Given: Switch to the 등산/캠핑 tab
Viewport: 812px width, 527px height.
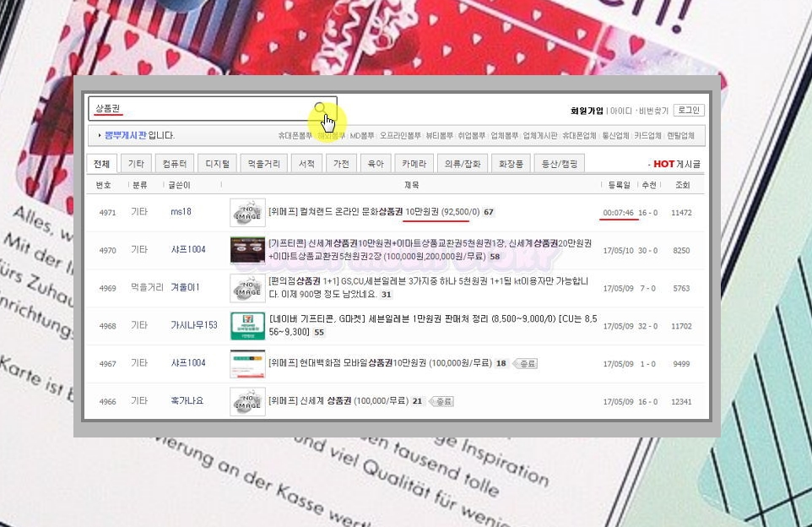Looking at the screenshot, I should coord(560,164).
